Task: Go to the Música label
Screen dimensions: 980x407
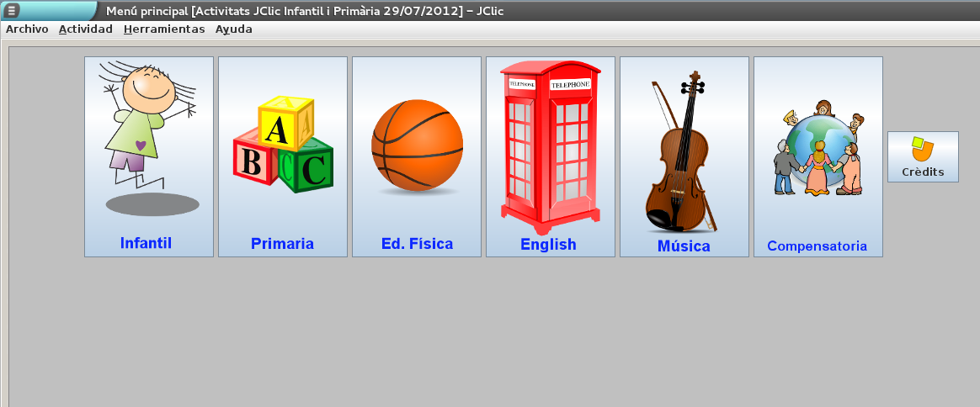Action: coord(684,246)
